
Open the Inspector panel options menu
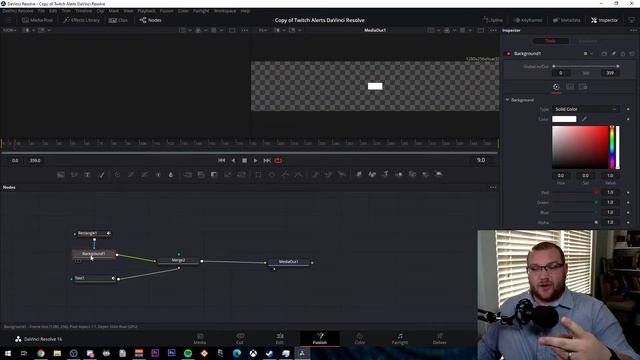point(633,30)
